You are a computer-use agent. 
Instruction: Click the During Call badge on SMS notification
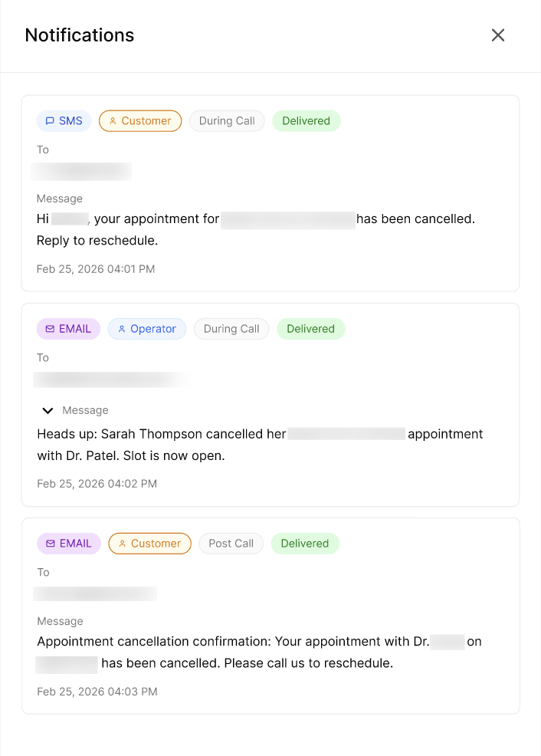coord(227,121)
